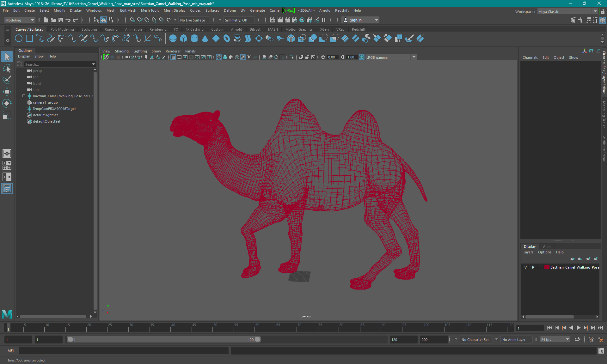Viewport: 607px width, 364px height.
Task: Activate the Scale tool
Action: coord(7,115)
